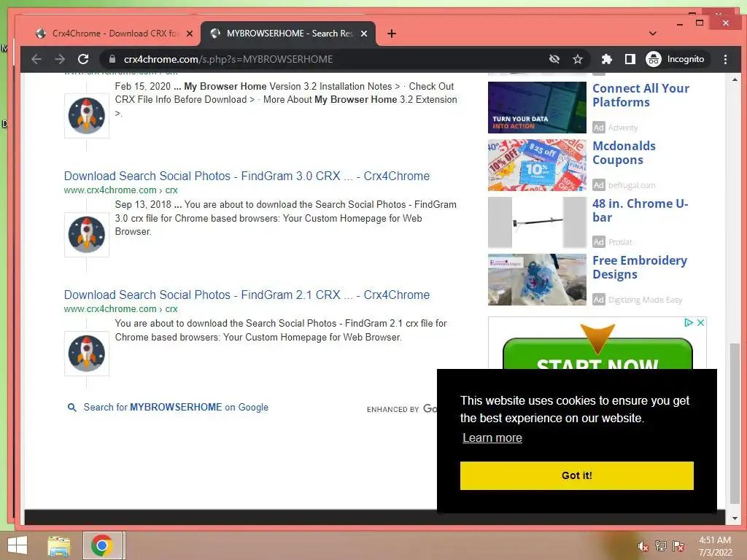Click www.crx4chrome.com › crx under FindGram 3.0
Image resolution: width=747 pixels, height=560 pixels.
(120, 190)
